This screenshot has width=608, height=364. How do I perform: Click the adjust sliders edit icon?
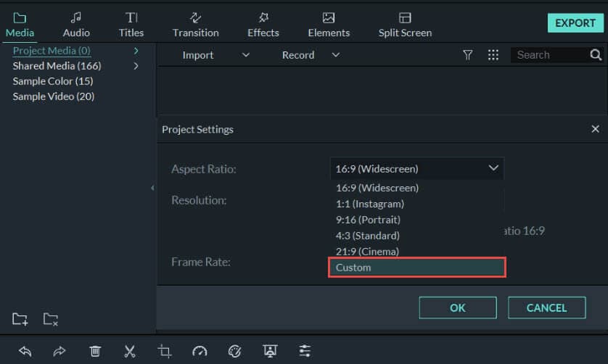305,351
